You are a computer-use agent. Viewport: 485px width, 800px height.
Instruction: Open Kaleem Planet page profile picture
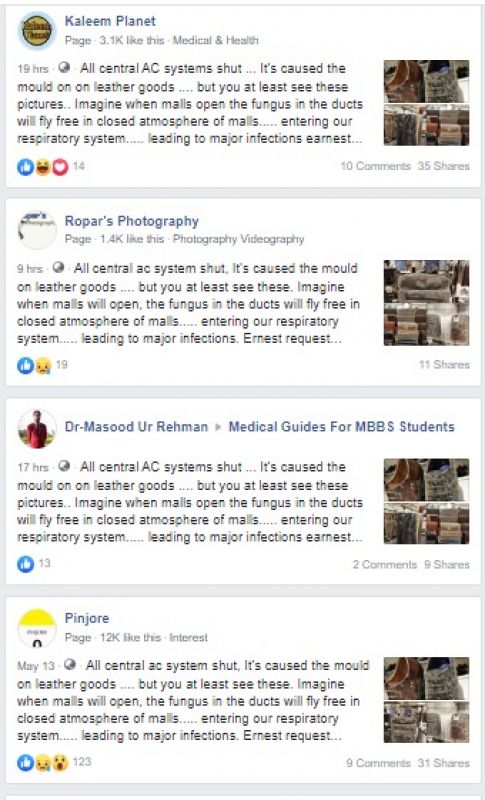37,31
